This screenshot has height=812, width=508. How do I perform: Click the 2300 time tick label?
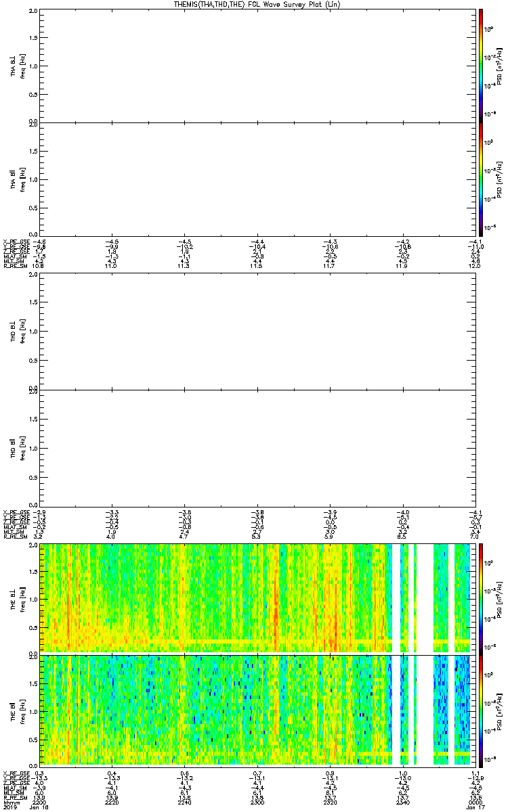tap(257, 802)
